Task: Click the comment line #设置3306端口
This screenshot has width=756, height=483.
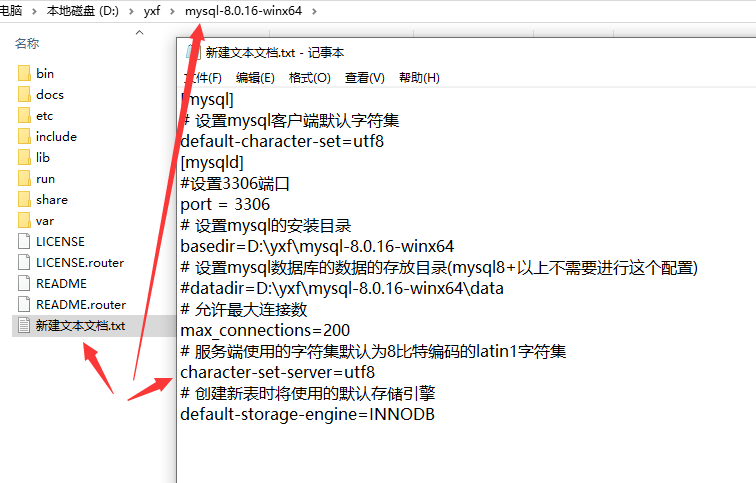Action: pyautogui.click(x=235, y=183)
